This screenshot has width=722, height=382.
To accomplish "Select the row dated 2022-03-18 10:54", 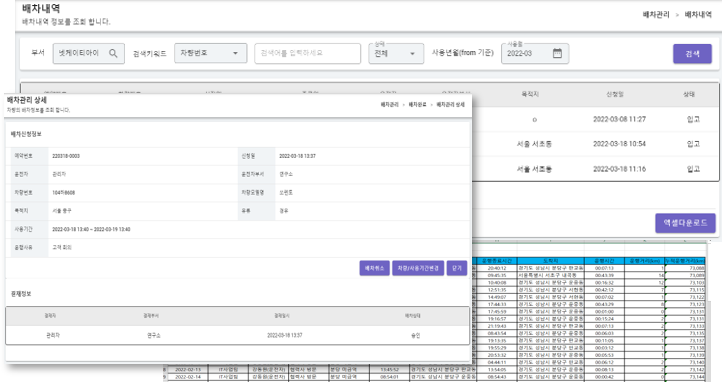I will (x=596, y=144).
